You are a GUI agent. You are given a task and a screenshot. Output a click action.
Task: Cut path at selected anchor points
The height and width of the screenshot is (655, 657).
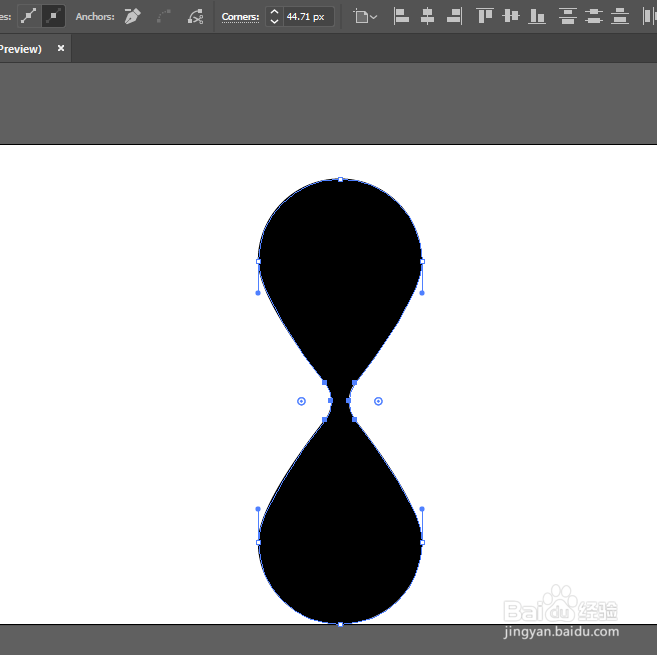click(195, 16)
